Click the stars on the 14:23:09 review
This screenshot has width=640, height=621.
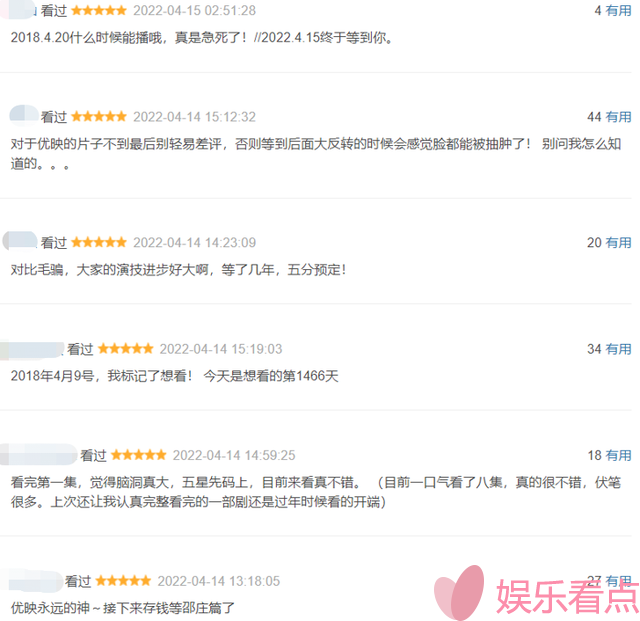99,243
